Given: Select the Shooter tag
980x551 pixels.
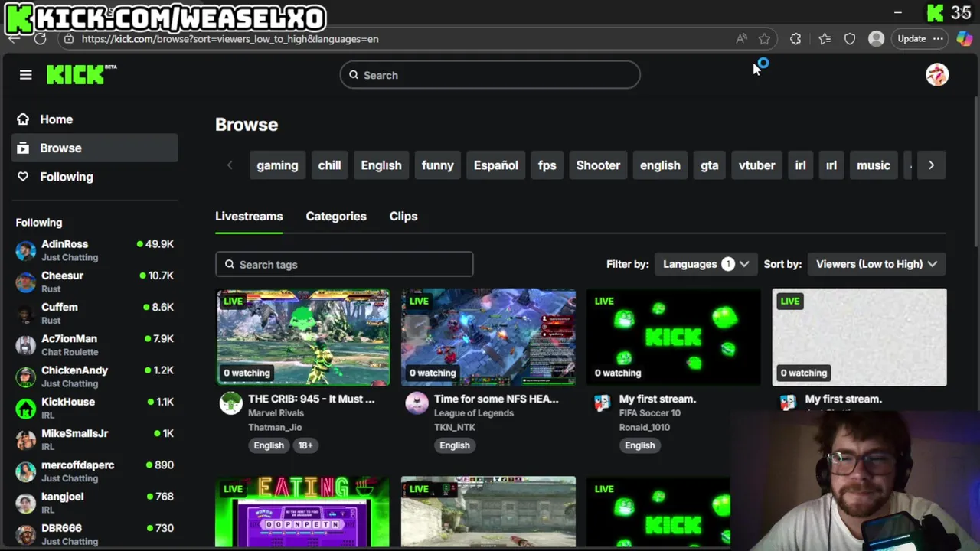Looking at the screenshot, I should pos(598,165).
